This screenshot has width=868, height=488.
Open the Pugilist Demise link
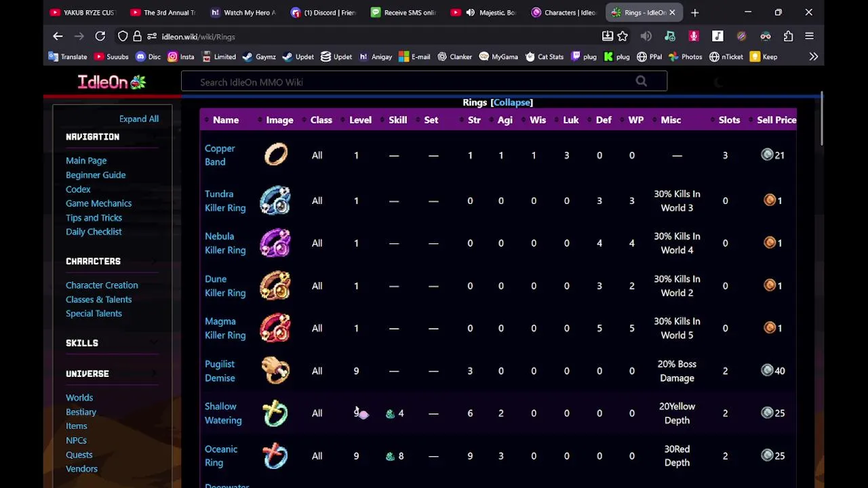tap(220, 371)
